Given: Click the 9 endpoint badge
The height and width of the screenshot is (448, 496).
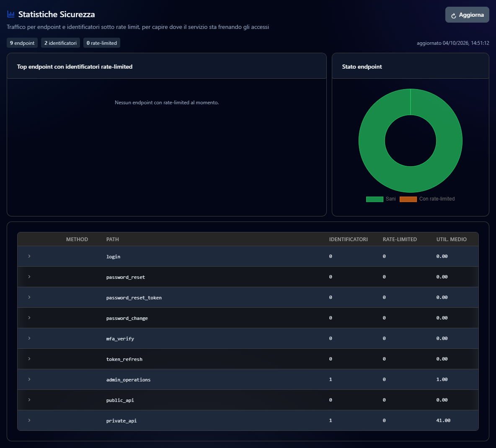Looking at the screenshot, I should coord(22,43).
